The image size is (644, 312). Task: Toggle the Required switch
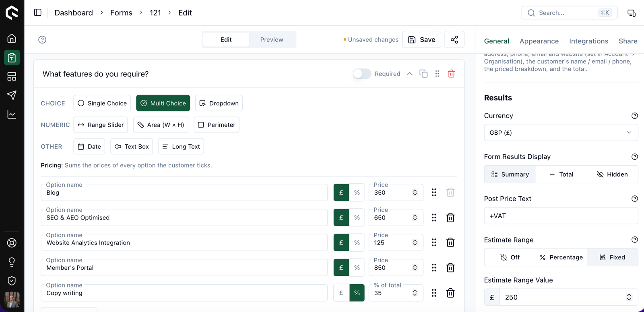[362, 74]
